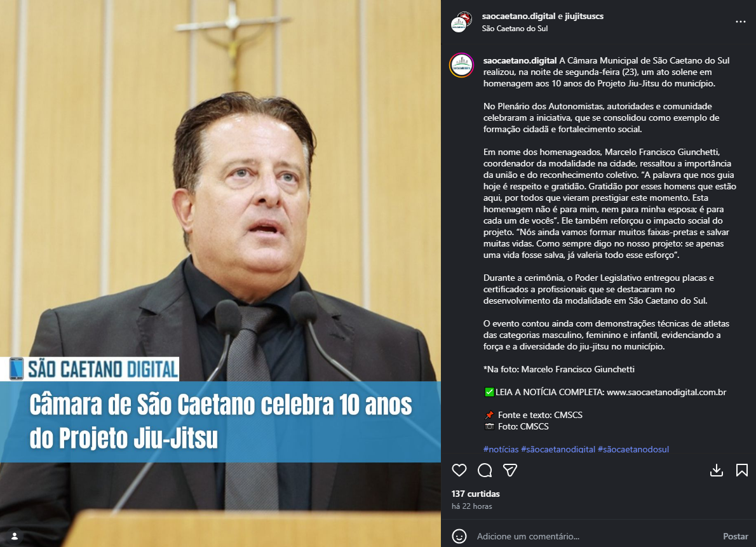Viewport: 756px width, 547px height.
Task: Open comments via speech bubble icon
Action: (485, 470)
